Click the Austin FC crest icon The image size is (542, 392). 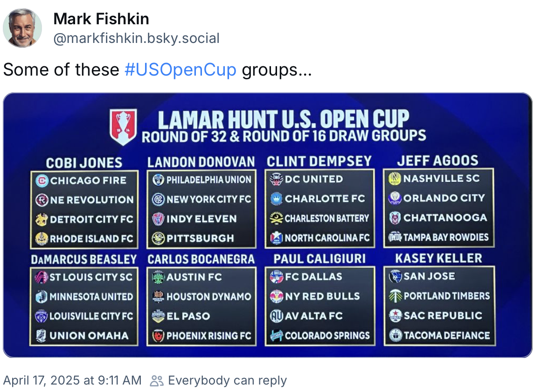click(158, 277)
